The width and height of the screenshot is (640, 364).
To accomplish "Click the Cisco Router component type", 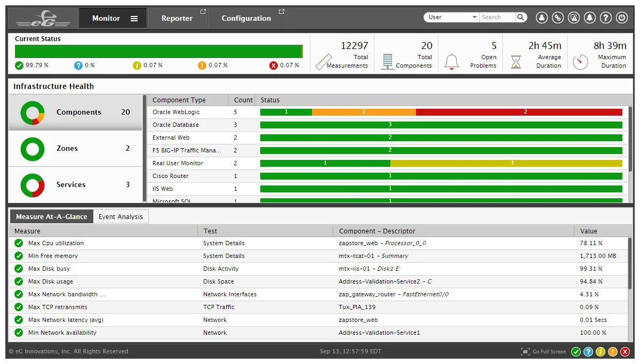I will point(171,176).
